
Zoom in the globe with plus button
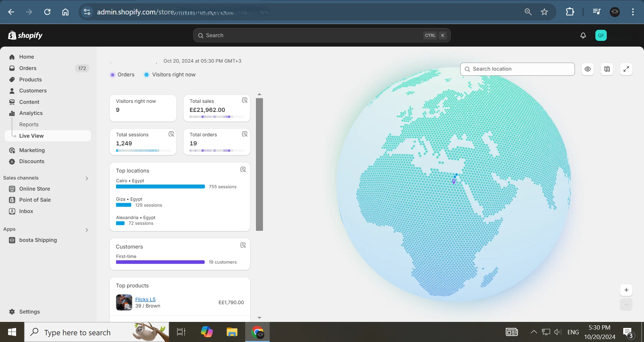pos(626,290)
